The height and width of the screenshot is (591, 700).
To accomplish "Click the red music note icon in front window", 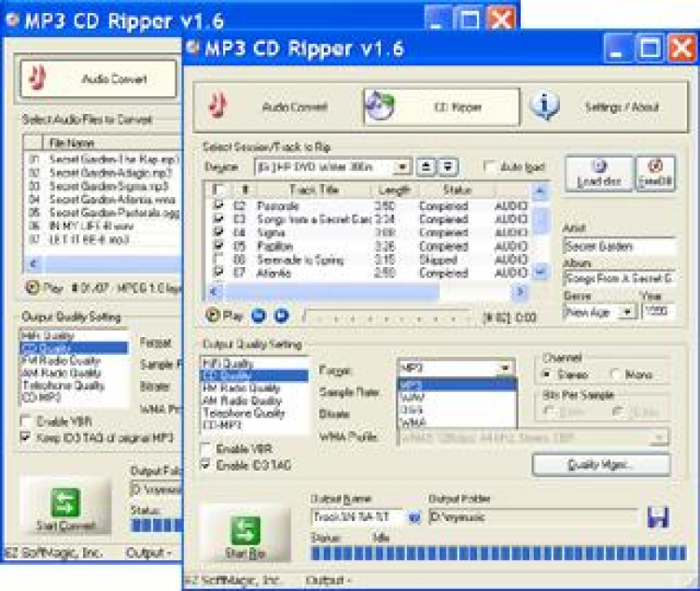I will [218, 106].
